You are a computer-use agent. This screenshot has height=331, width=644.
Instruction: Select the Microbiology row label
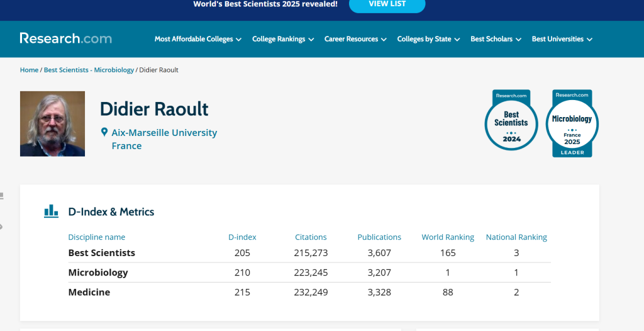[97, 272]
